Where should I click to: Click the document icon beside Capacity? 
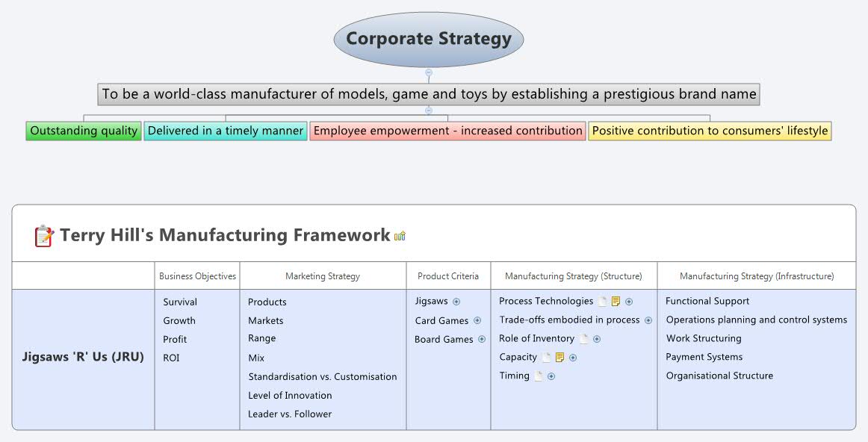pyautogui.click(x=547, y=358)
